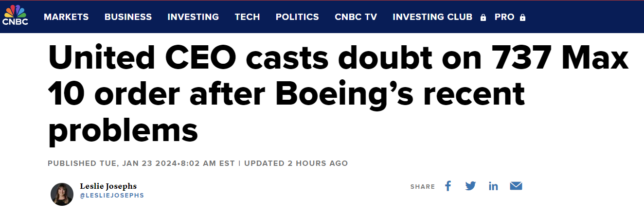This screenshot has height=216, width=644.
Task: Open the Business section
Action: (128, 17)
